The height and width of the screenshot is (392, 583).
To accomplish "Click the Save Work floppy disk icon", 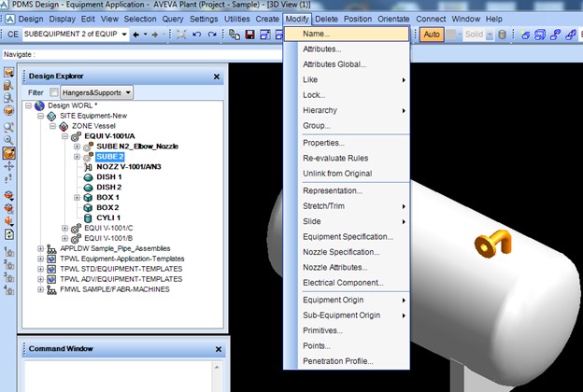I will point(251,35).
